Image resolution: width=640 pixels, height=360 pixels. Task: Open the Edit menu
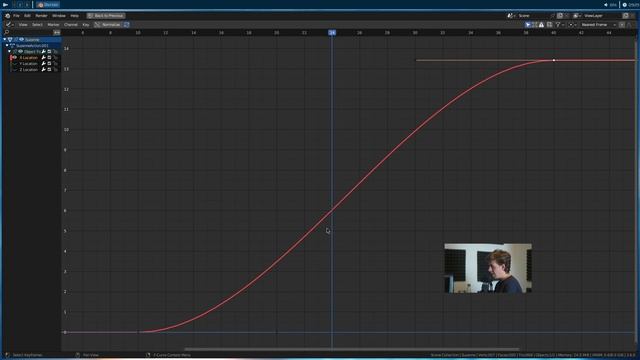tap(27, 16)
